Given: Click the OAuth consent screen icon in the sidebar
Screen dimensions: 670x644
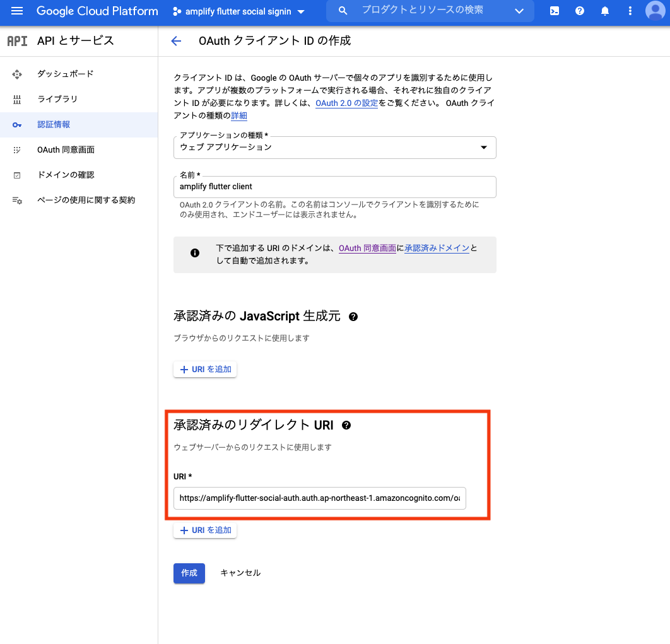Looking at the screenshot, I should click(17, 150).
